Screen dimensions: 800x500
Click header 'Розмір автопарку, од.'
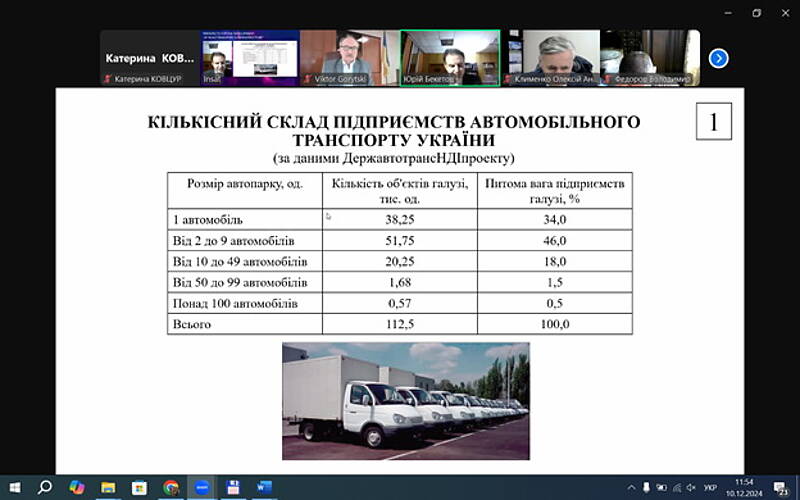point(245,184)
